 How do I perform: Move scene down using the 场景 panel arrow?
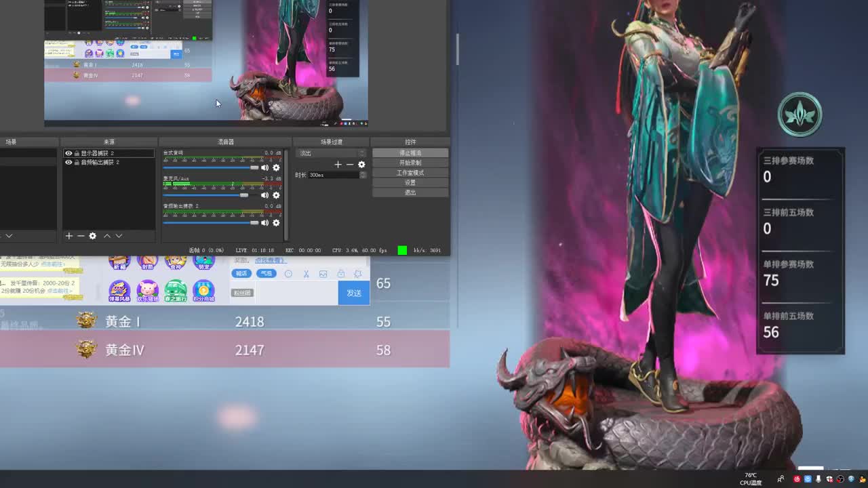point(9,236)
